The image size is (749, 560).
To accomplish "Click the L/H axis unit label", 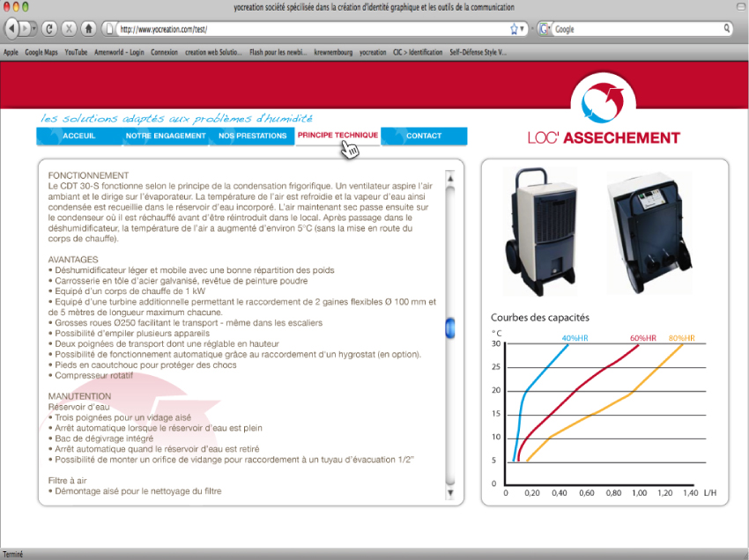I will point(710,493).
